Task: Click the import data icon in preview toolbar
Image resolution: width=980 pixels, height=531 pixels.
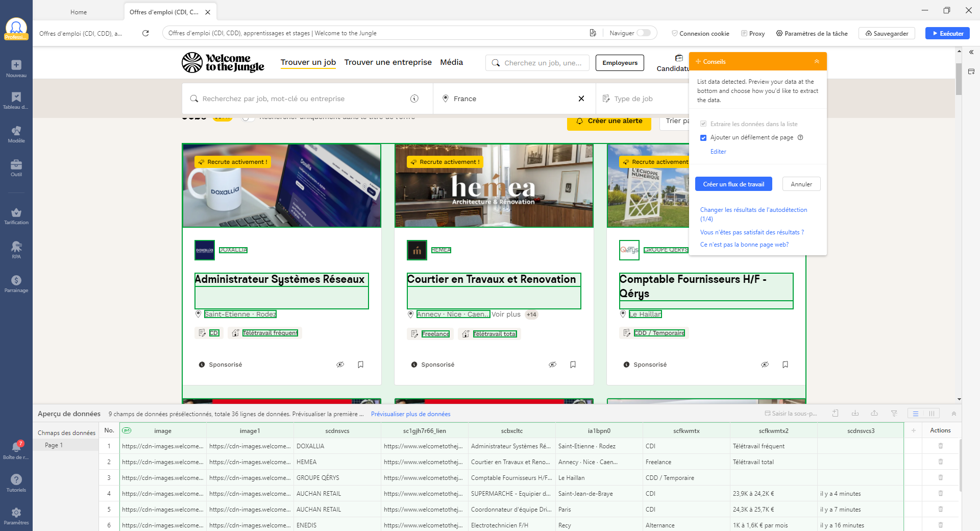Action: click(855, 414)
